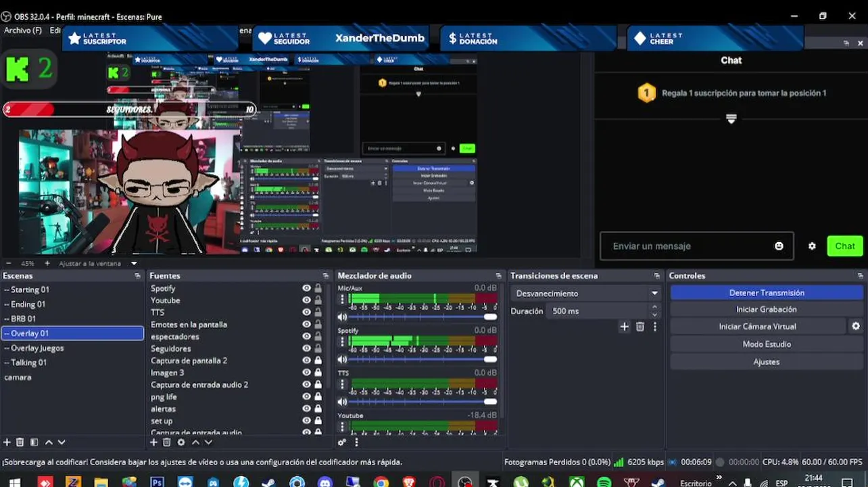Open scene filters icon in Escenas toolbar
This screenshot has width=868, height=487.
pos(34,442)
